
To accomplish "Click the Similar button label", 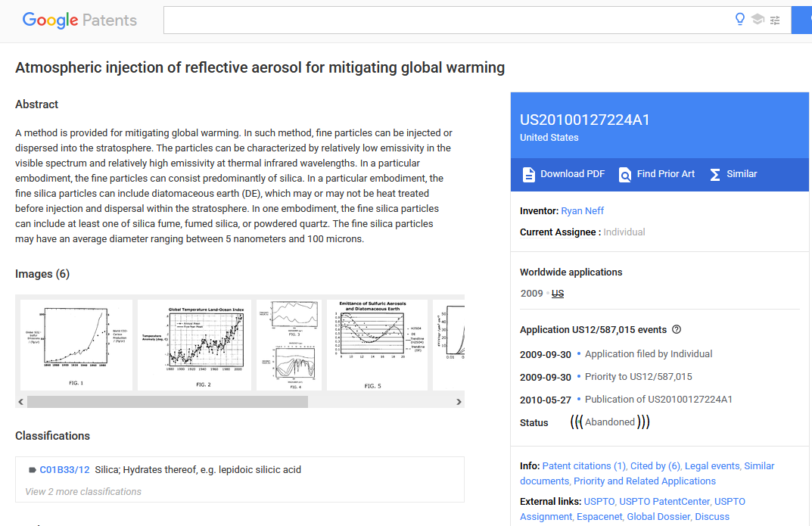I will [742, 174].
